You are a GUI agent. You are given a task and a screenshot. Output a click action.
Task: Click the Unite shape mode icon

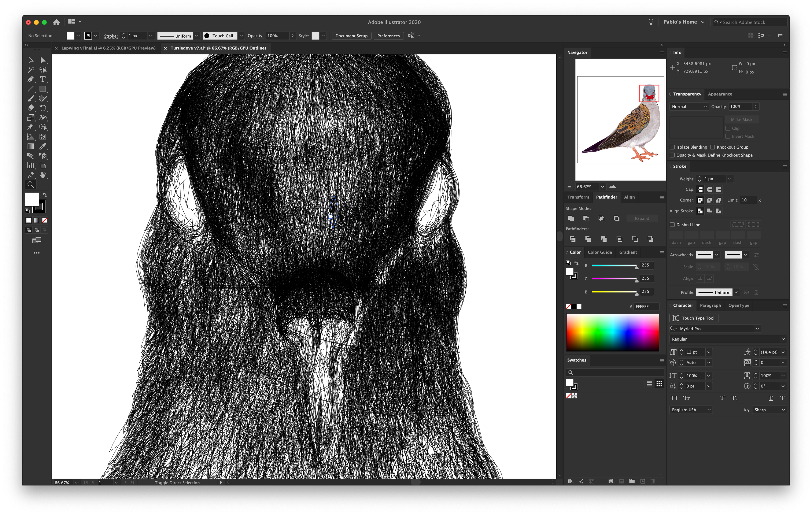571,218
